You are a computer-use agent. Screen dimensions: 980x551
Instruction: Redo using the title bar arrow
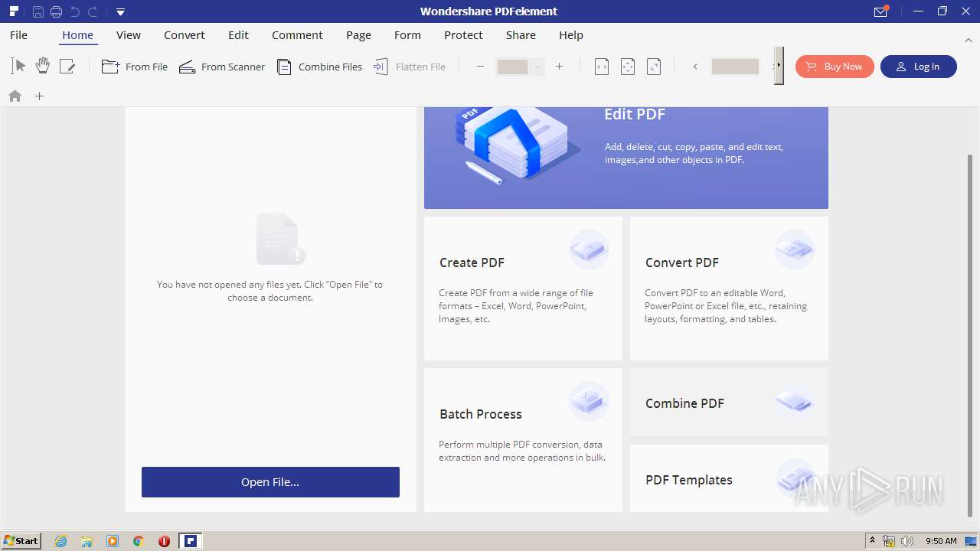point(93,11)
